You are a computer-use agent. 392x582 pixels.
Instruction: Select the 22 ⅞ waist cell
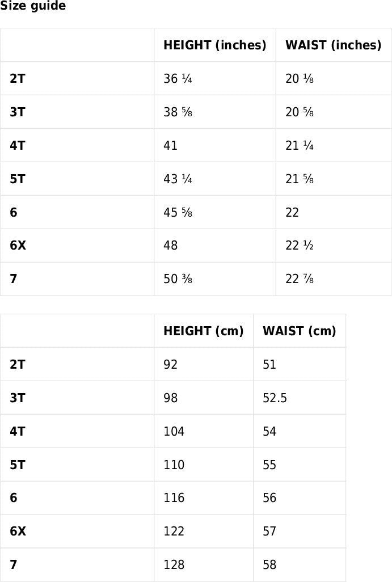tap(300, 279)
